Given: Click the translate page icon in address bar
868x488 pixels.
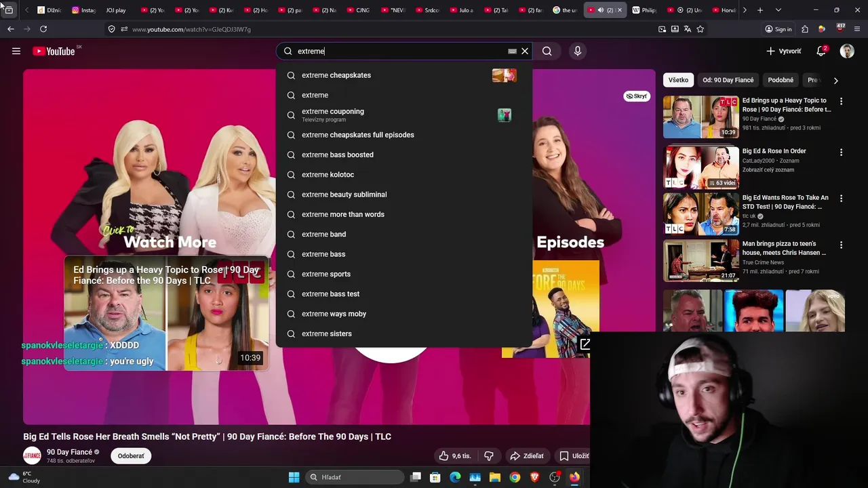Looking at the screenshot, I should (688, 29).
